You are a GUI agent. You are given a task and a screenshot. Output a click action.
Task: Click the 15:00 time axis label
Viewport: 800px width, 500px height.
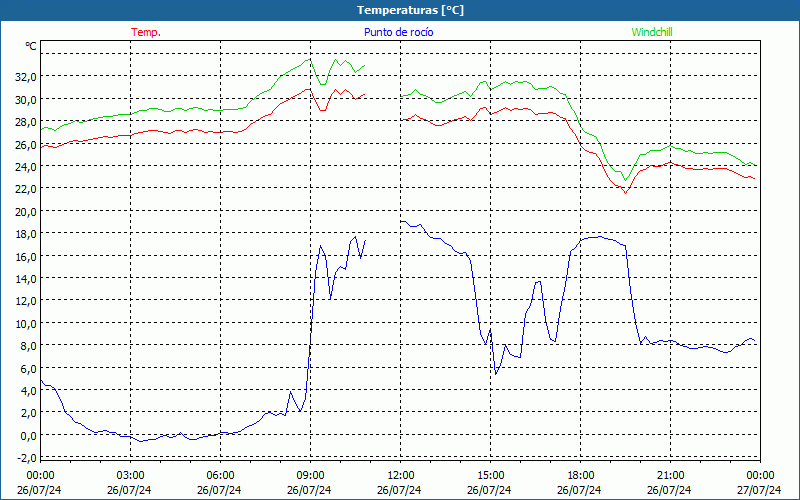point(490,476)
